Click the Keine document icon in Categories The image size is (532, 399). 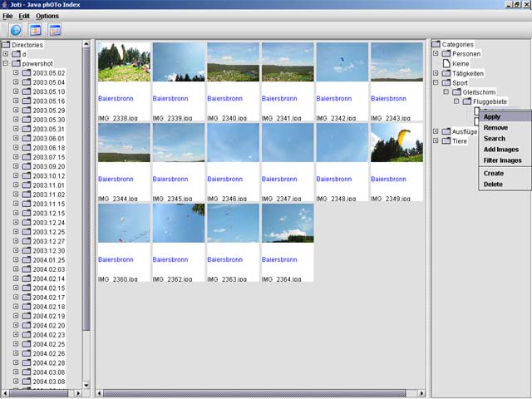(x=446, y=63)
